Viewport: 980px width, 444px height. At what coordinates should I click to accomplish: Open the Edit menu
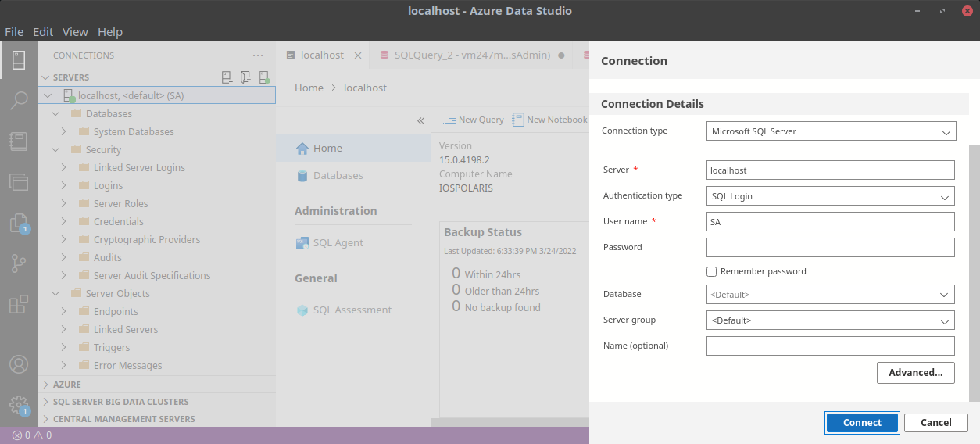[43, 32]
